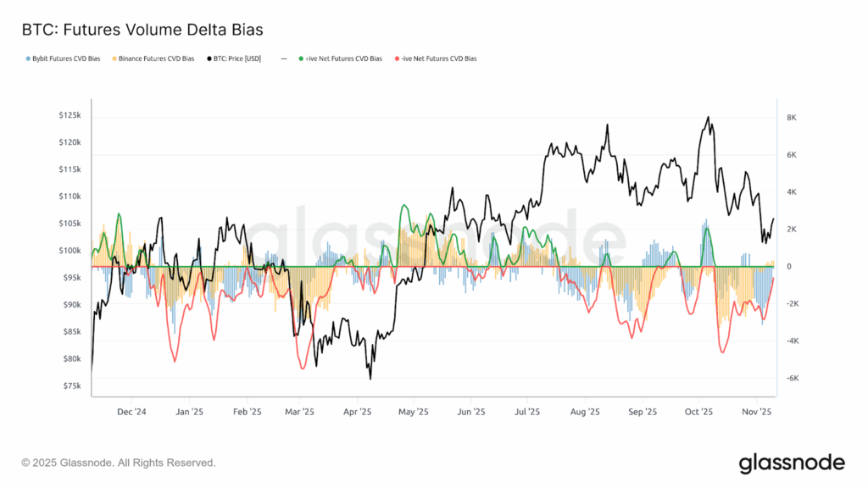Click the dash marker in the legend

pos(282,59)
